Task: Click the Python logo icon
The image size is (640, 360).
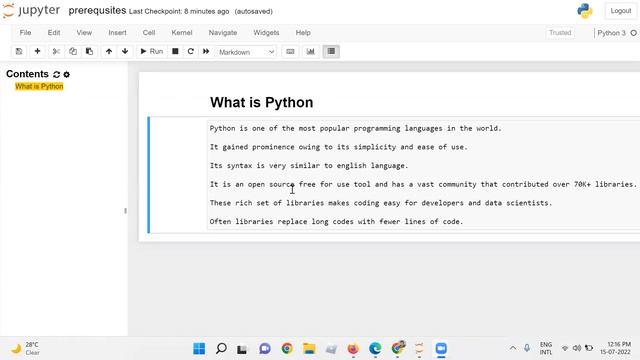Action: [584, 11]
